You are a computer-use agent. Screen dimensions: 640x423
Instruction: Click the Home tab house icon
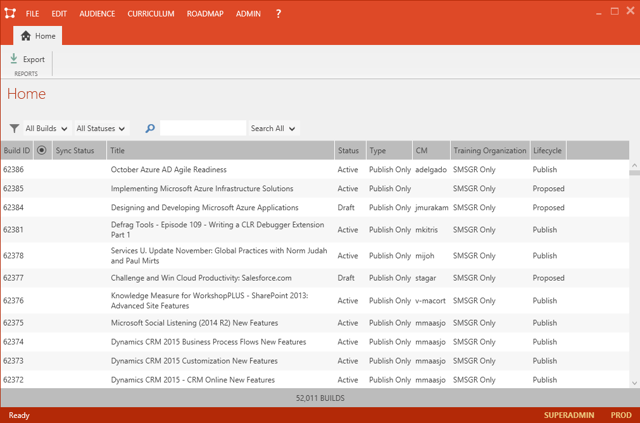tap(26, 36)
